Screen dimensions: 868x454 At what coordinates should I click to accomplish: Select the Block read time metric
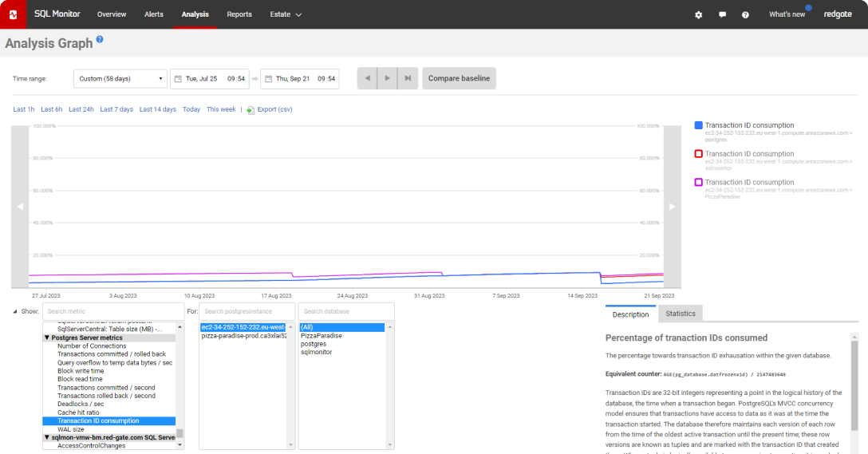pyautogui.click(x=81, y=379)
